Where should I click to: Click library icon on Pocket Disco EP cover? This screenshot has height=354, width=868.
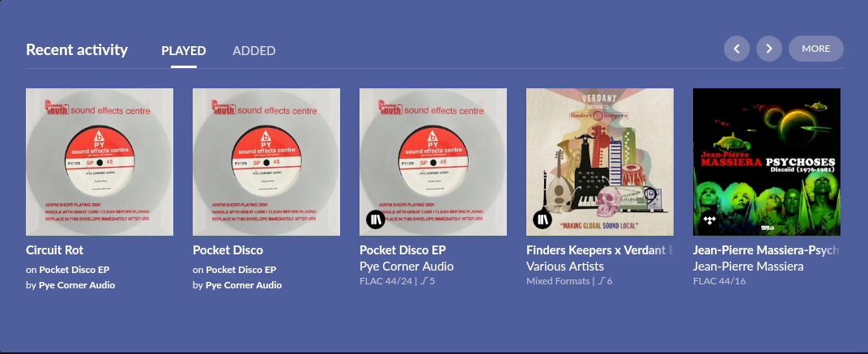click(x=376, y=220)
